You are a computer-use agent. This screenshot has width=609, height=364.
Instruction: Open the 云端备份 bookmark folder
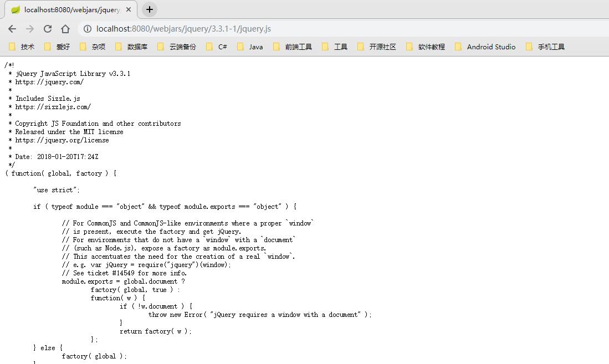177,47
